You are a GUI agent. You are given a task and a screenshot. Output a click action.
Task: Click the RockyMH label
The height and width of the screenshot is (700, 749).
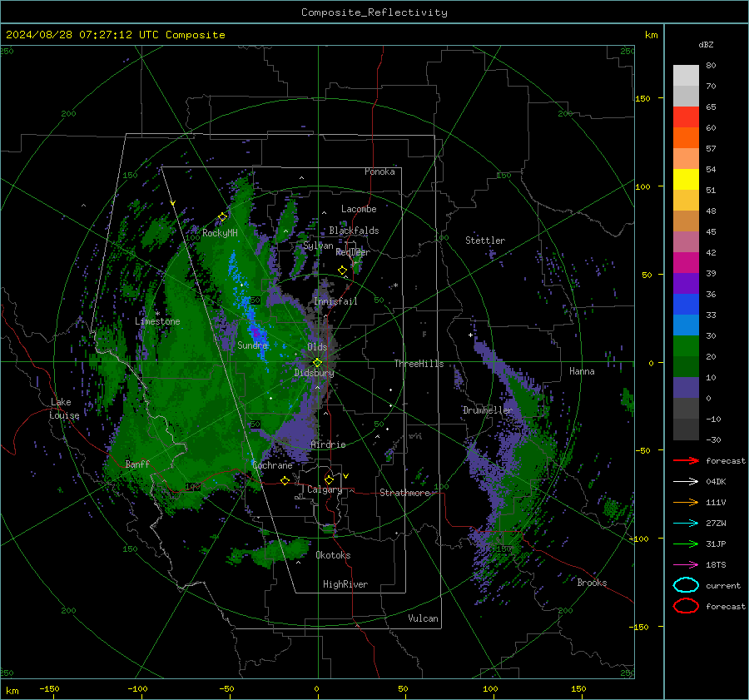pyautogui.click(x=220, y=233)
